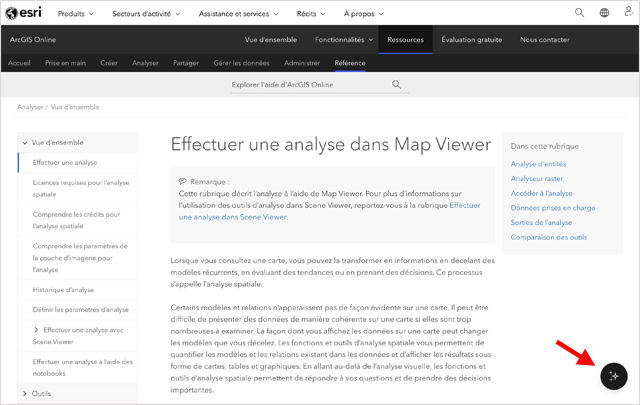Image resolution: width=640 pixels, height=405 pixels.
Task: Switch to the Créer tab
Action: click(x=109, y=63)
